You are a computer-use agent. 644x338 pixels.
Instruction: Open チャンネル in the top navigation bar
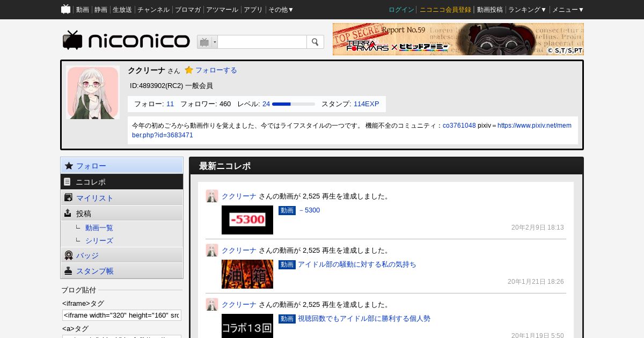[x=153, y=10]
